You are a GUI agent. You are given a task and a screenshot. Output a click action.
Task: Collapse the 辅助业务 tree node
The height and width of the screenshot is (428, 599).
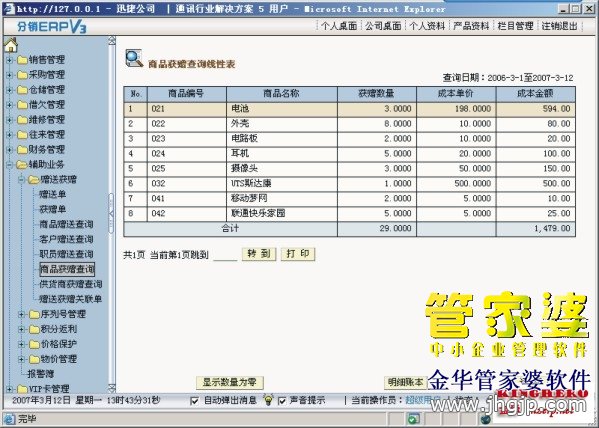[x=10, y=165]
